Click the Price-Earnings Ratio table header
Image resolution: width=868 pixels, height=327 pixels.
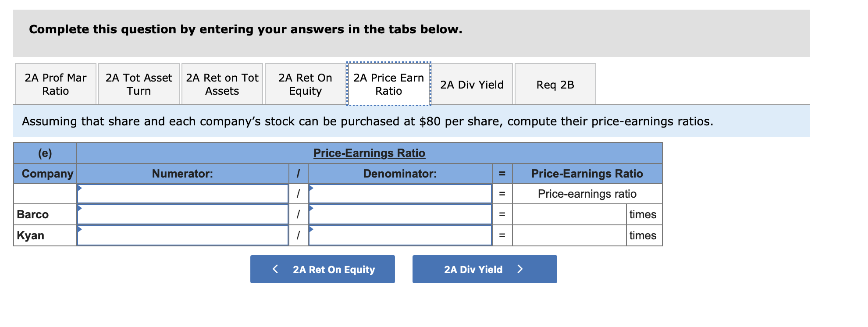tap(369, 153)
